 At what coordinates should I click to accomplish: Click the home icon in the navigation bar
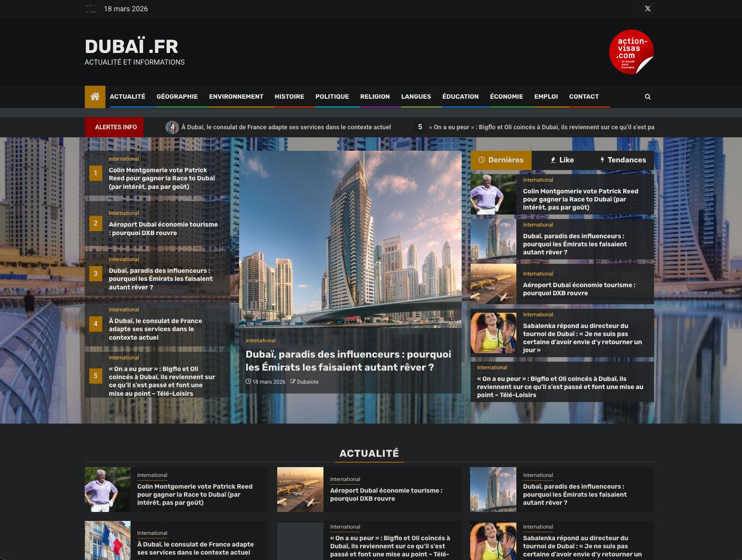95,96
